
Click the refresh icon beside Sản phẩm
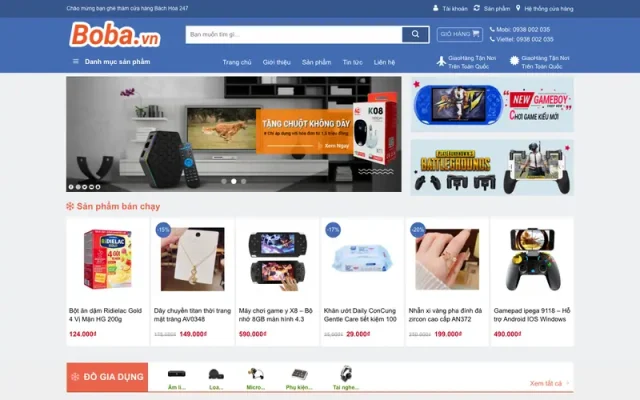(476, 8)
